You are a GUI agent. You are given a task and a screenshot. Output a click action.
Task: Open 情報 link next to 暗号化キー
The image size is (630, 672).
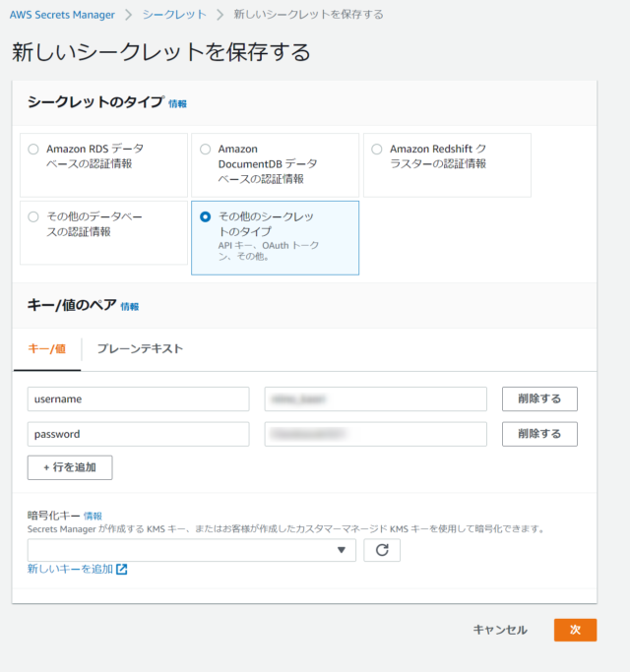coord(93,516)
